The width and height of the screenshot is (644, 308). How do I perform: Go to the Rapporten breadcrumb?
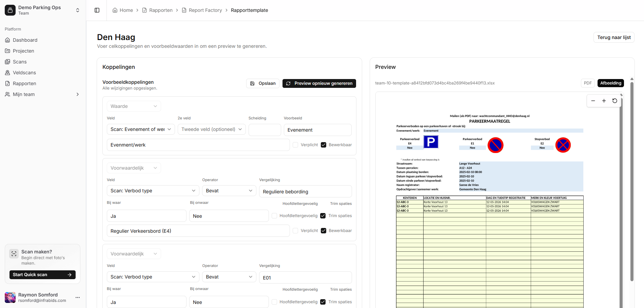tap(157, 10)
